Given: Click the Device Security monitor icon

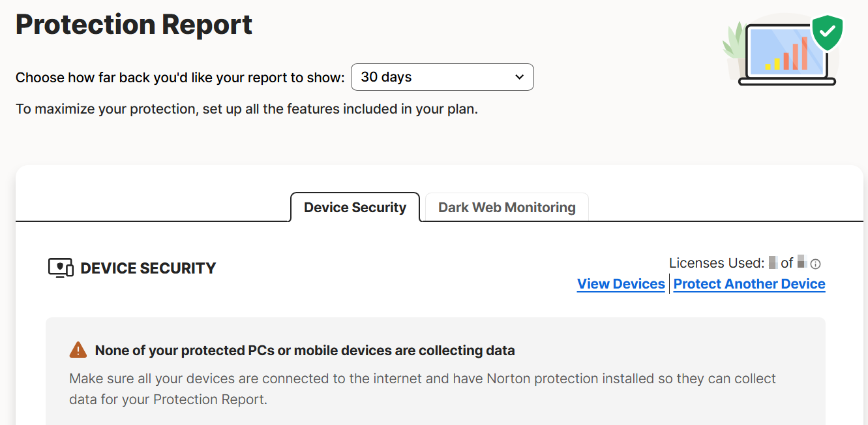Looking at the screenshot, I should tap(61, 268).
